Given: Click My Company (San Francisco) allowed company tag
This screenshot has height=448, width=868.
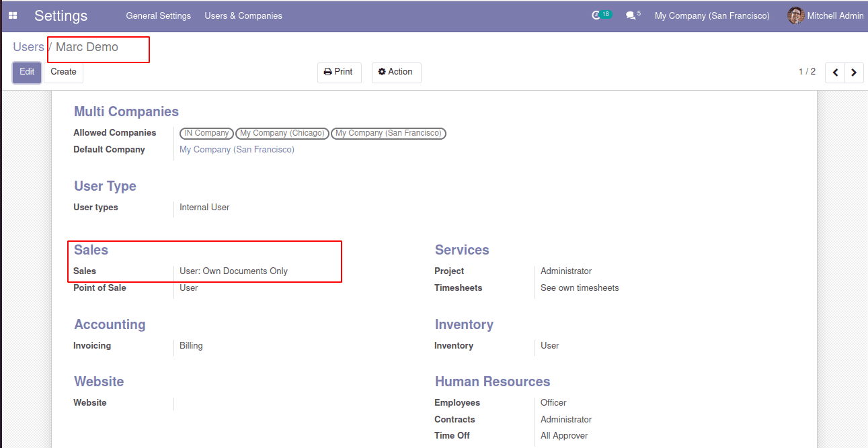Looking at the screenshot, I should click(389, 133).
